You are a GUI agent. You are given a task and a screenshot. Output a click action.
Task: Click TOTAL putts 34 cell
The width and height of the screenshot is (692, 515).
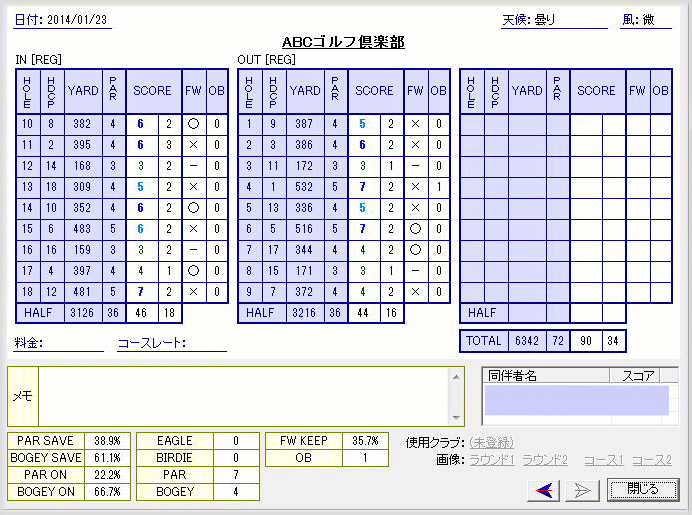613,341
